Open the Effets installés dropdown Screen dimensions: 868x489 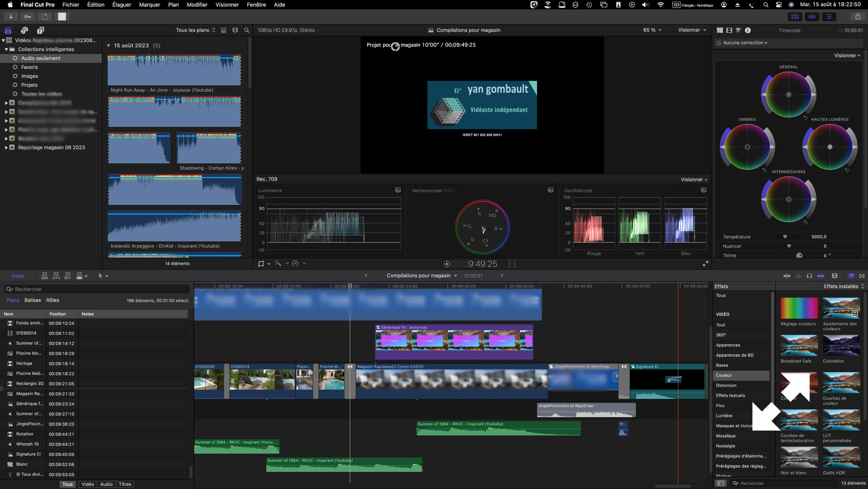(844, 286)
